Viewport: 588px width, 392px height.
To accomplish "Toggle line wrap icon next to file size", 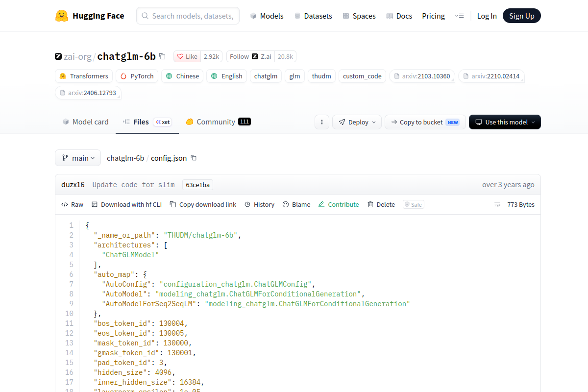I will [497, 204].
